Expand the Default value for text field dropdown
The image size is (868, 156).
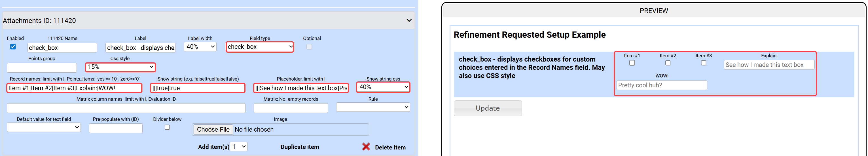44,127
